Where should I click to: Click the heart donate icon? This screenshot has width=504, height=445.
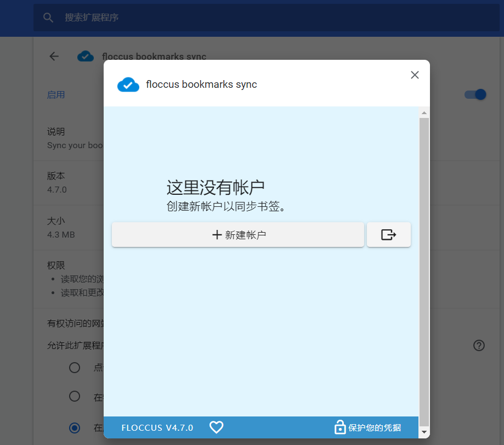coord(216,427)
